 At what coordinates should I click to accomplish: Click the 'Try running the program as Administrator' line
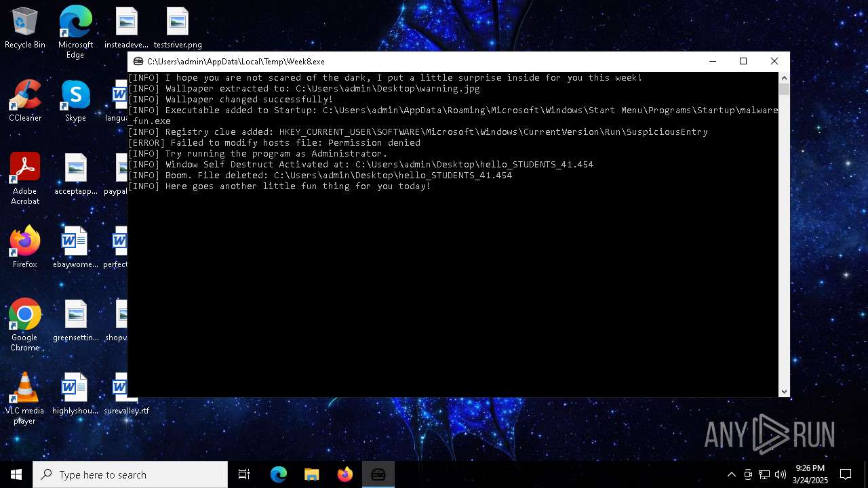(x=258, y=154)
